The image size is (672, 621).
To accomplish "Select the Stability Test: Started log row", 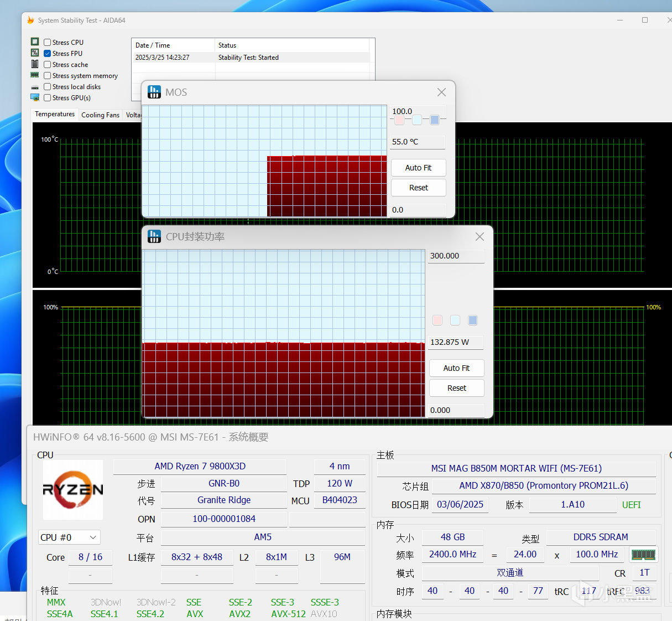I will click(251, 58).
